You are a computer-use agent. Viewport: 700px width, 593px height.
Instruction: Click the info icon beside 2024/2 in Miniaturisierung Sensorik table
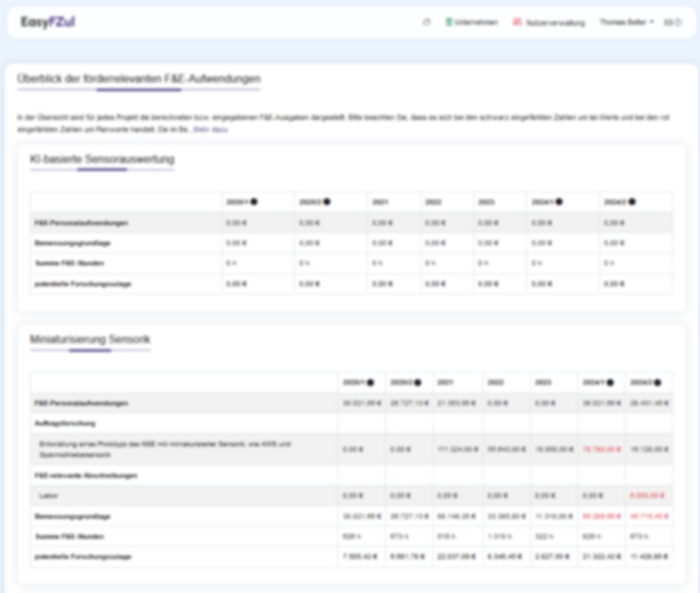pyautogui.click(x=657, y=383)
